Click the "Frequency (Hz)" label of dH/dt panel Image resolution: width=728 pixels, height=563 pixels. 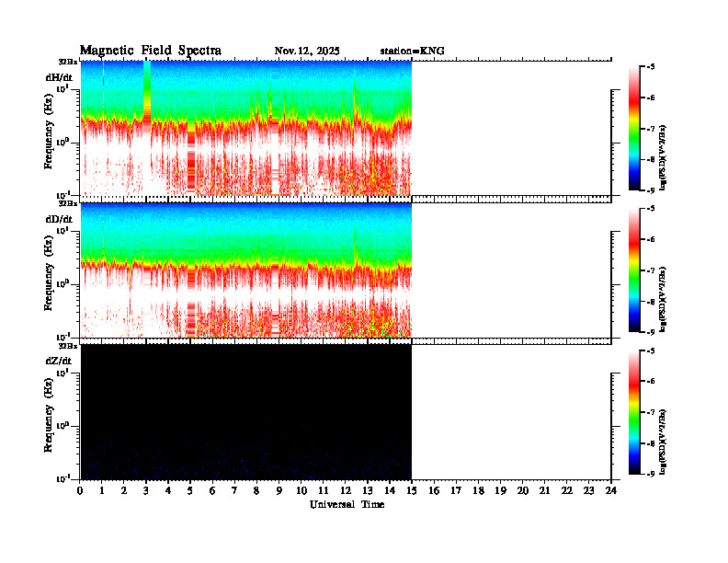pos(49,132)
